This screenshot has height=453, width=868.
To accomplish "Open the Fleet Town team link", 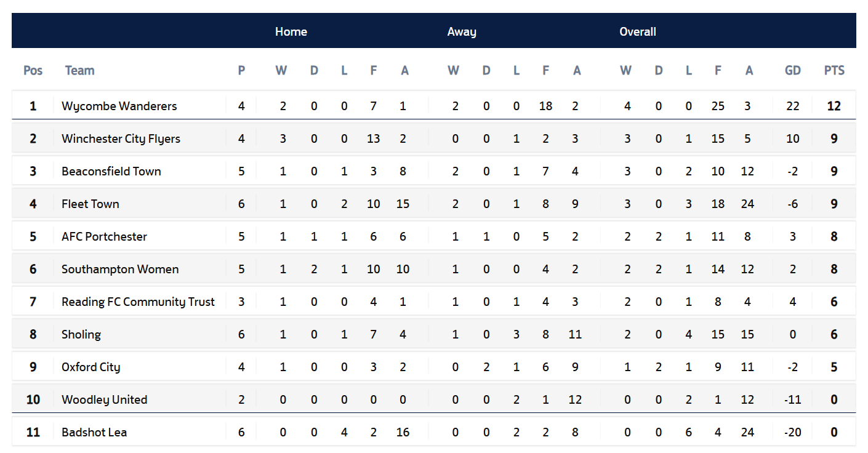I will (x=90, y=204).
